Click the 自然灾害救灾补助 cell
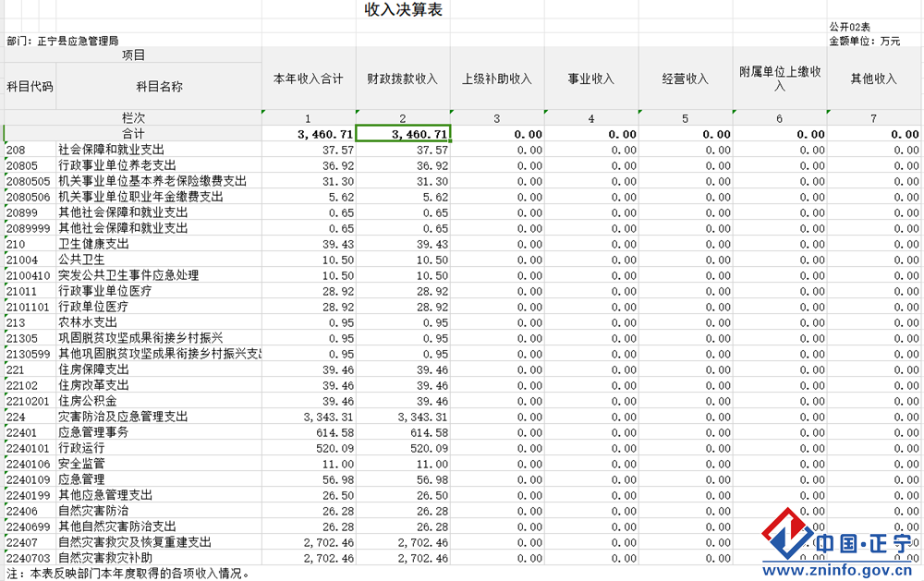This screenshot has width=924, height=581. 159,558
